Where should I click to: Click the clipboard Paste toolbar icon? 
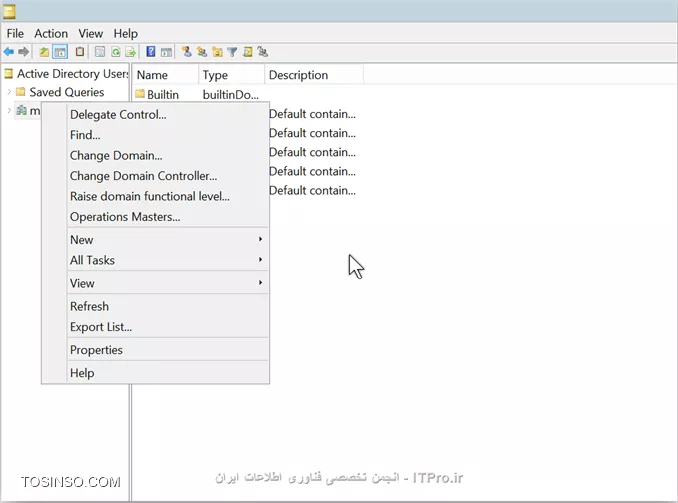pyautogui.click(x=80, y=52)
